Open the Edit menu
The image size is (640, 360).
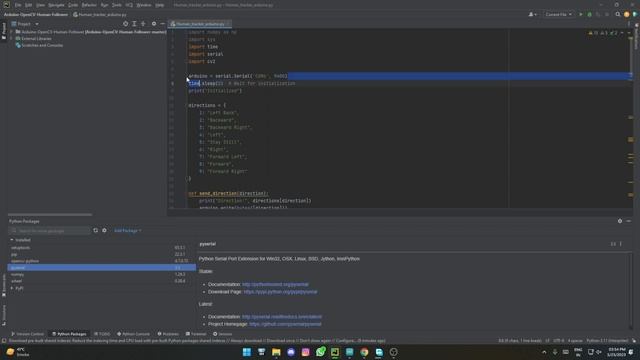click(28, 5)
